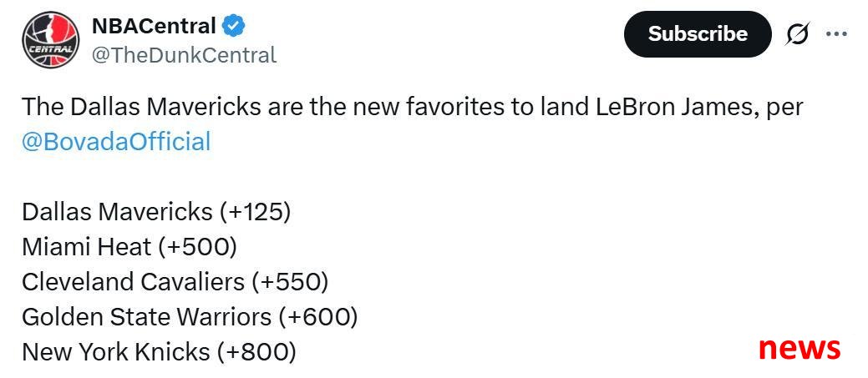Click the red news watermark
868x378 pixels.
click(x=799, y=348)
